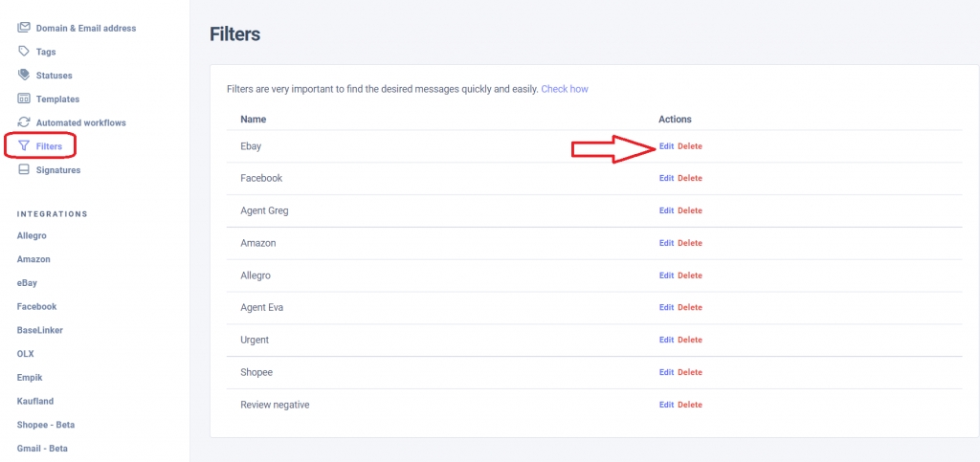Click the Domain & Email address envelope icon
The image size is (980, 462).
(24, 28)
